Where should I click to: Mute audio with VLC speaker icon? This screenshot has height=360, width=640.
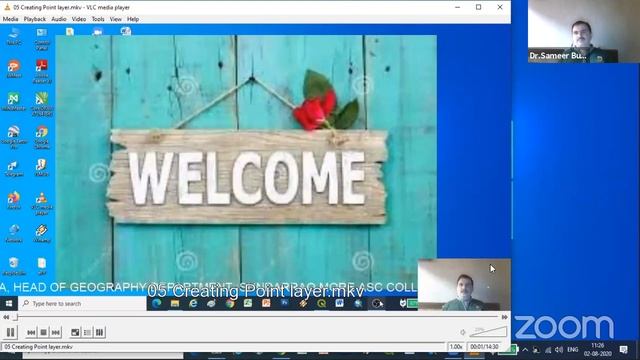463,332
